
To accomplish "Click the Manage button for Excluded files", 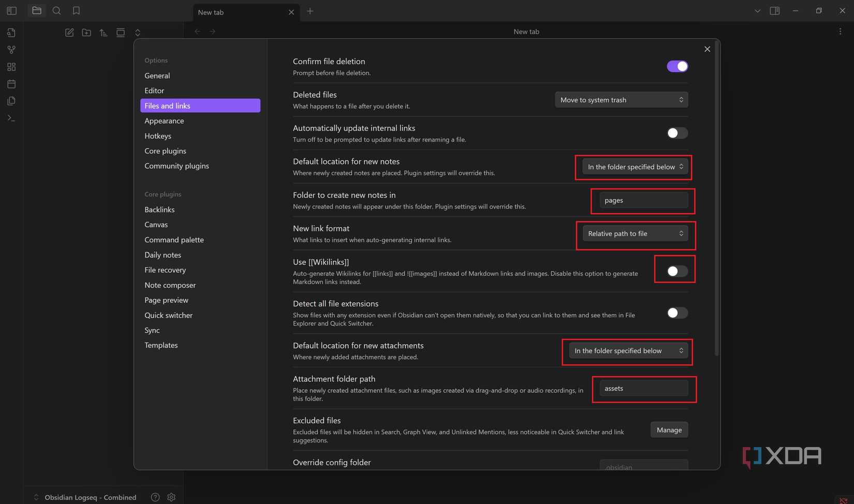I will tap(669, 429).
